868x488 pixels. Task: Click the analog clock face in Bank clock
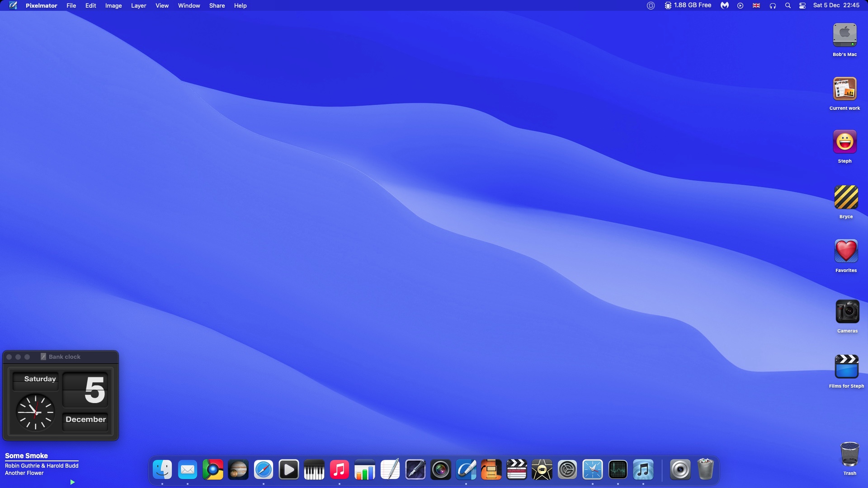coord(35,412)
